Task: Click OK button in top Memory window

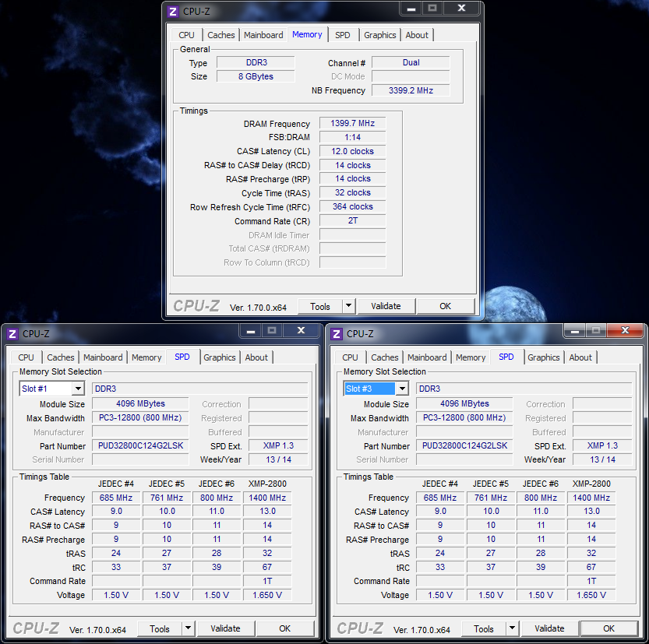Action: [x=446, y=307]
